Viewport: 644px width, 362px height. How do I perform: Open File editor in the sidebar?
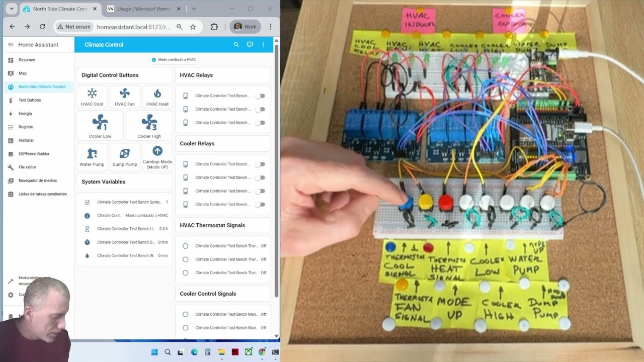pyautogui.click(x=39, y=167)
